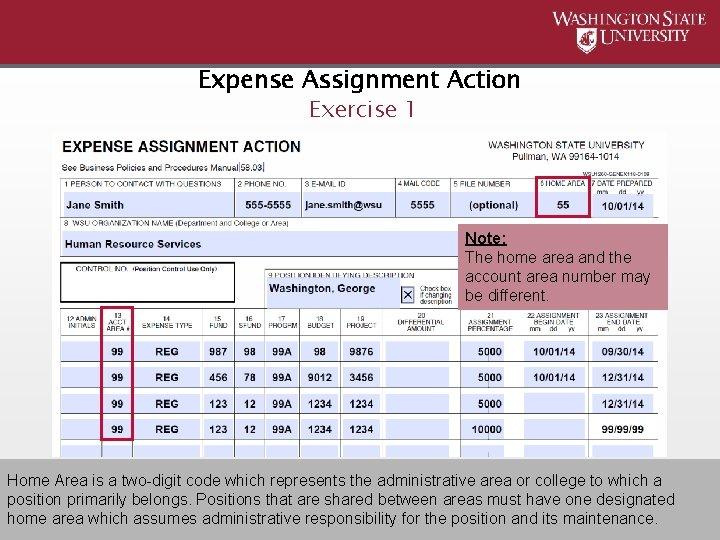This screenshot has width=720, height=540.
Task: Click the e-mail ID field jane.smith@wsu
Action: 348,205
